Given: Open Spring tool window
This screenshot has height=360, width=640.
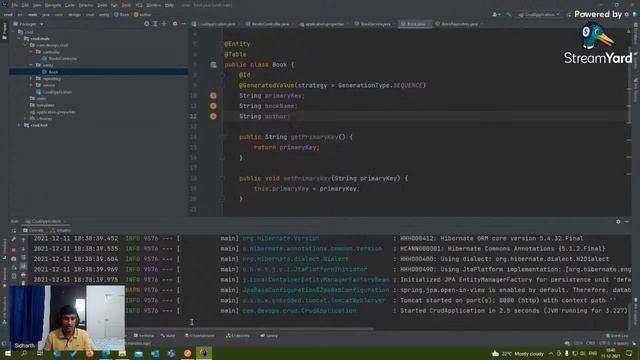Looking at the screenshot, I should tap(269, 336).
